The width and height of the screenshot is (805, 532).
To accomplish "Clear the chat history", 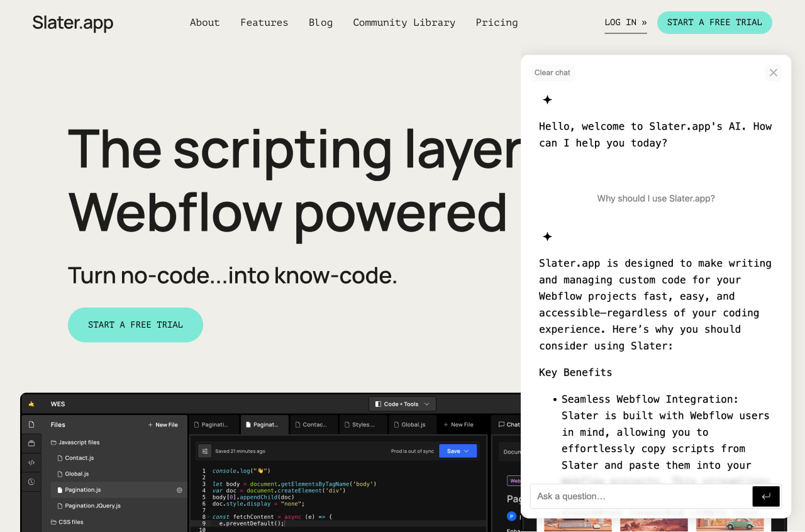I will pyautogui.click(x=552, y=72).
